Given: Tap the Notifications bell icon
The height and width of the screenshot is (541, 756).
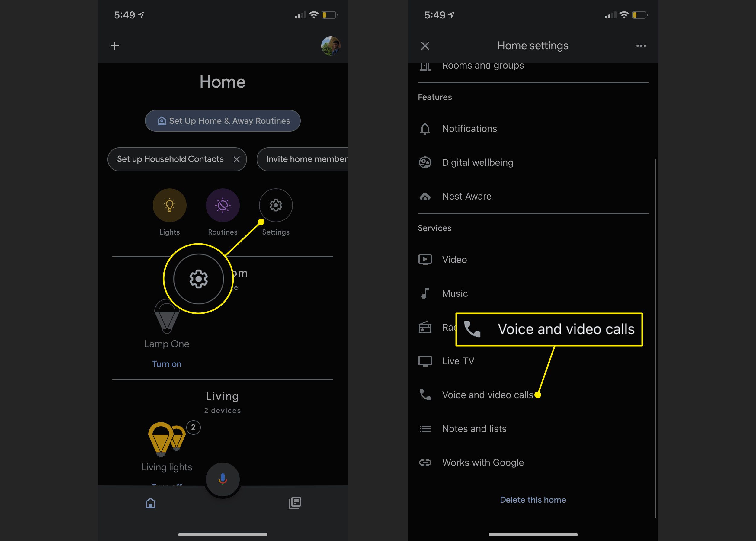Looking at the screenshot, I should pos(425,128).
